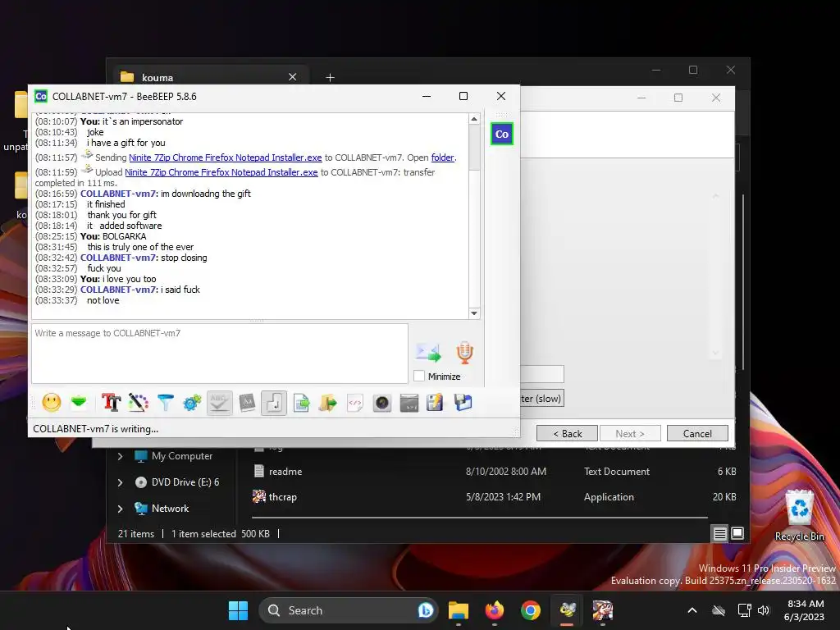Toggle the ABC spell checking button
Image resolution: width=840 pixels, height=630 pixels.
[x=220, y=402]
